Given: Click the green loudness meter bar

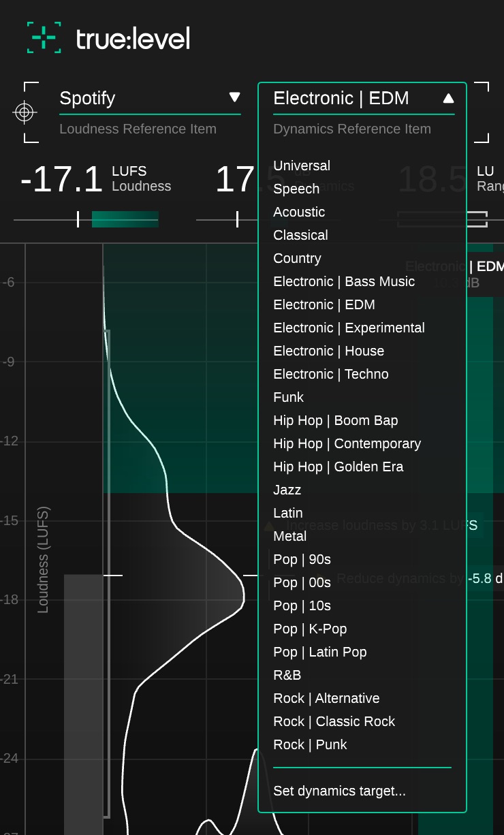Looking at the screenshot, I should 125,219.
